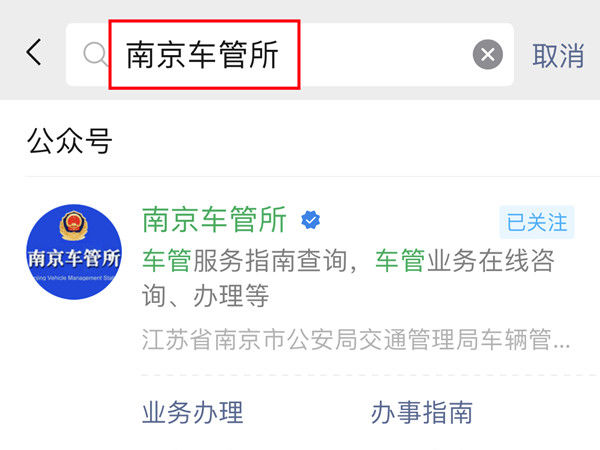The width and height of the screenshot is (600, 450).
Task: Click the blue verified badge icon
Action: (310, 220)
